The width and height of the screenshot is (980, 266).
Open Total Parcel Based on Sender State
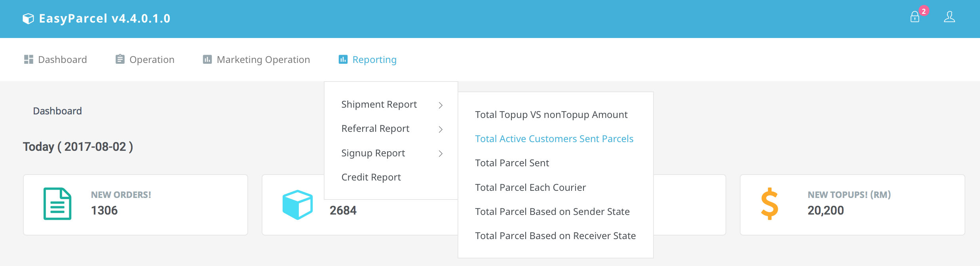552,212
